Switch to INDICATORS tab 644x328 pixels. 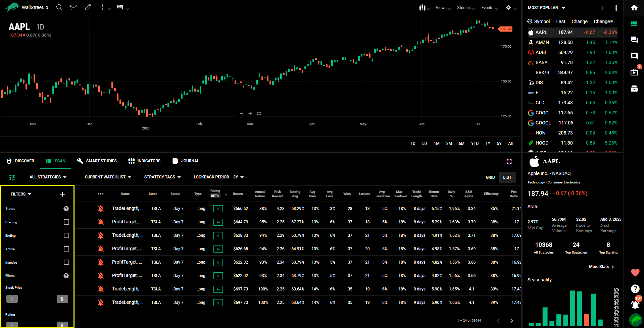[144, 161]
